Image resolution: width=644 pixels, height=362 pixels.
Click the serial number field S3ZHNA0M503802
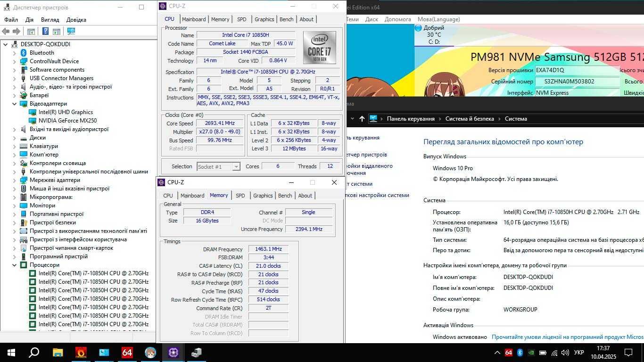[x=577, y=82]
